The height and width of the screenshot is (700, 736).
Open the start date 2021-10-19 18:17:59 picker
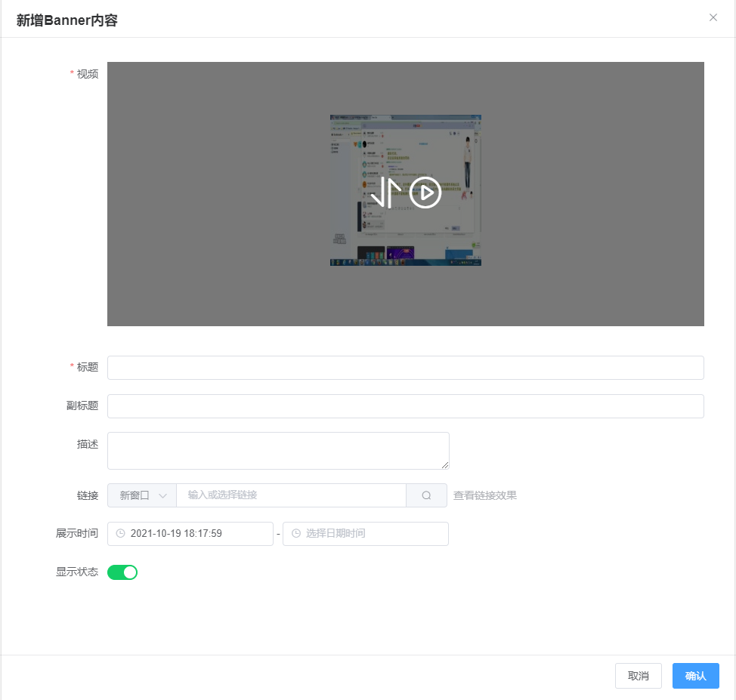pyautogui.click(x=190, y=533)
